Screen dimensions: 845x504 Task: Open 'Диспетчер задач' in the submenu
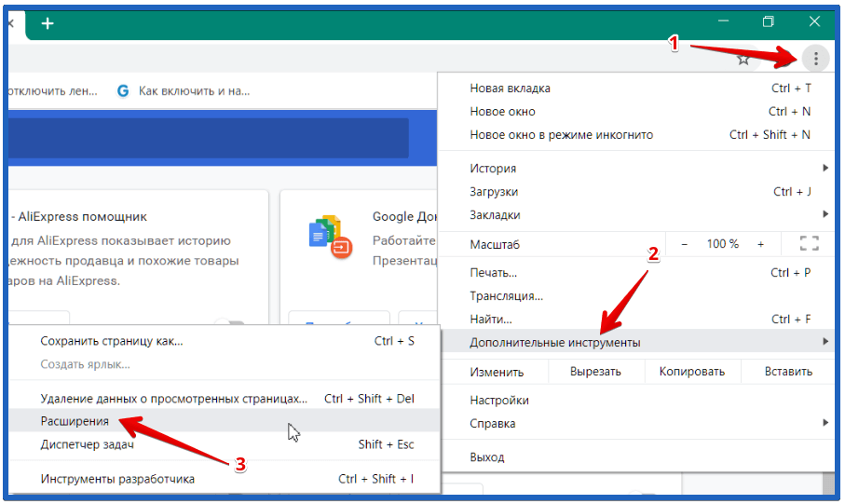click(225, 444)
